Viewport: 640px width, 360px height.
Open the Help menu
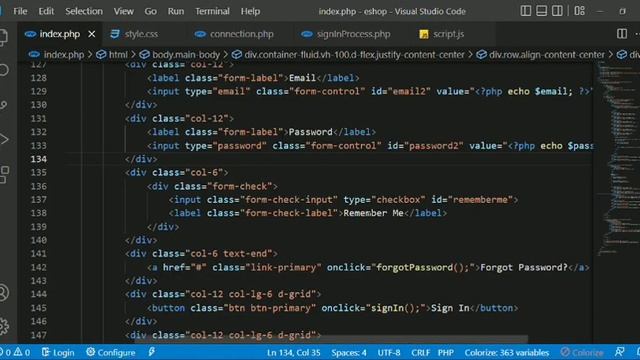coord(250,11)
